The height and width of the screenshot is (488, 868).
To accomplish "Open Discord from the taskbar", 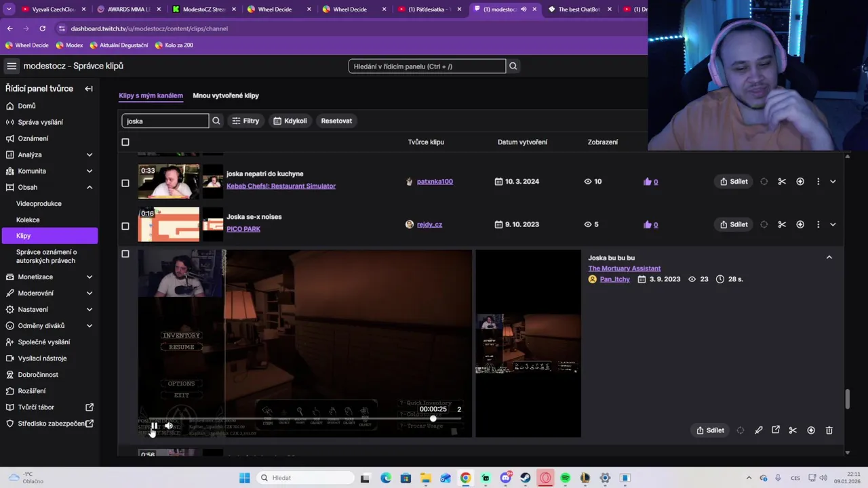I will (x=506, y=478).
